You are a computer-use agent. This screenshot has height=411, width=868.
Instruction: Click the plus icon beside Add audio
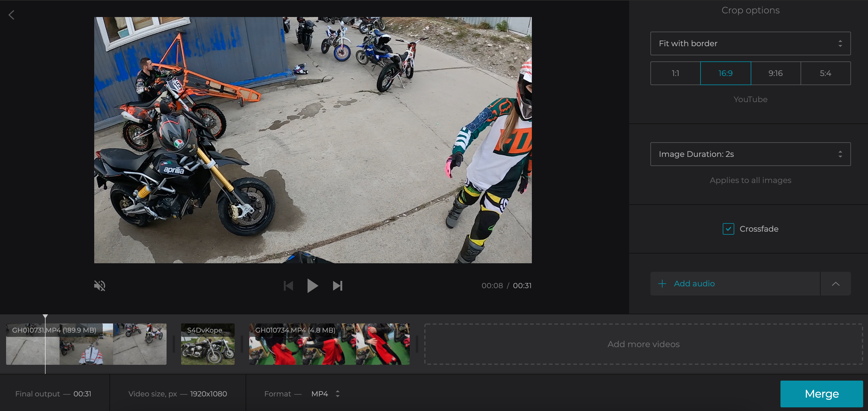tap(662, 284)
